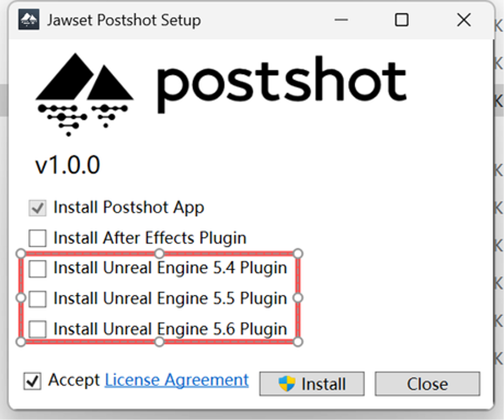Click the Install After Effects Plugin label
The image size is (504, 420).
(149, 238)
